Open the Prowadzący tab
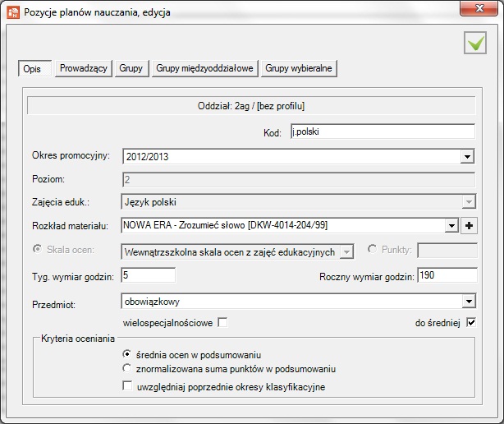 [x=84, y=68]
